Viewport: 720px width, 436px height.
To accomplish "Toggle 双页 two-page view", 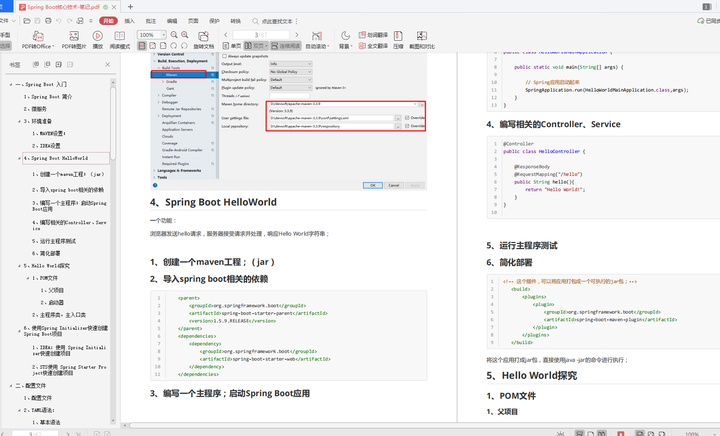I will pyautogui.click(x=256, y=46).
